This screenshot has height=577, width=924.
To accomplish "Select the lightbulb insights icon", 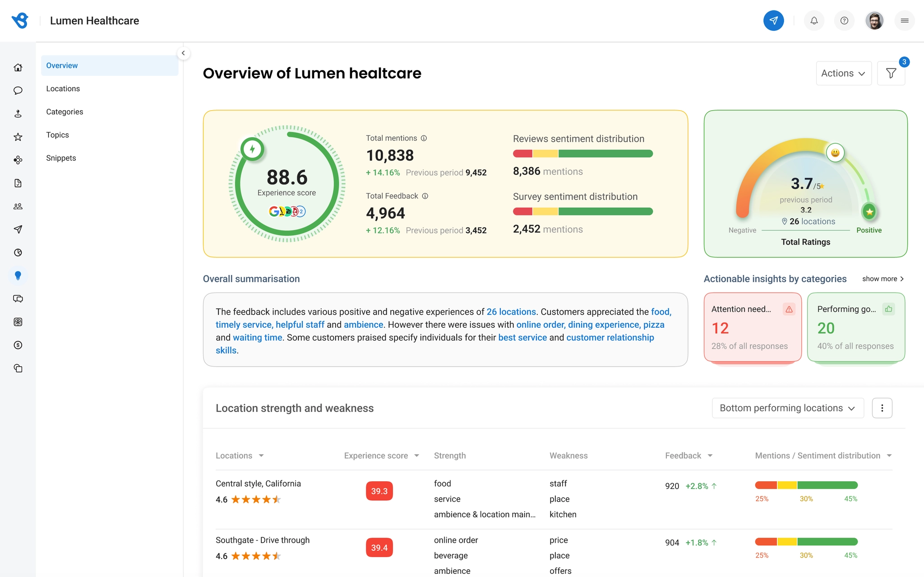I will click(x=18, y=275).
